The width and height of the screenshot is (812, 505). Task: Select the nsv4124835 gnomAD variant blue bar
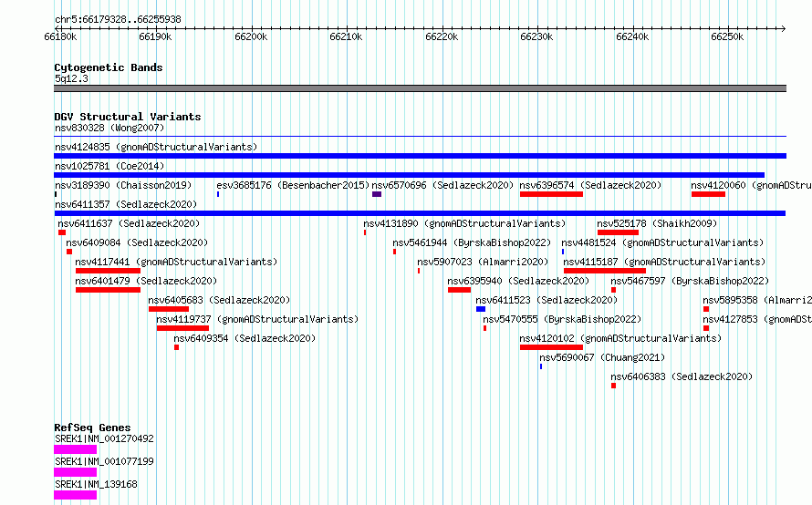coord(420,156)
